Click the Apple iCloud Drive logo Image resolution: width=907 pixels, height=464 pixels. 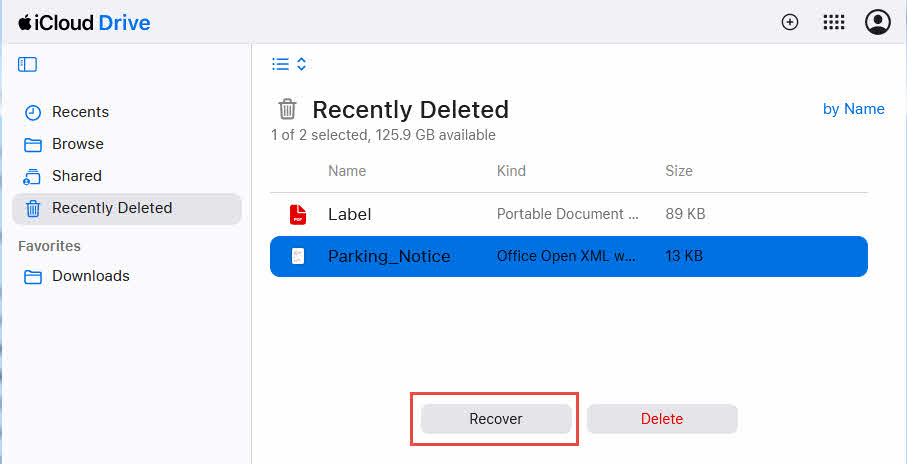[x=84, y=22]
